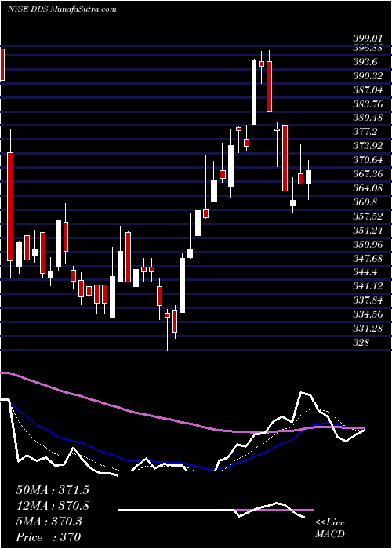Click the 354.24 price axis label

point(368,230)
